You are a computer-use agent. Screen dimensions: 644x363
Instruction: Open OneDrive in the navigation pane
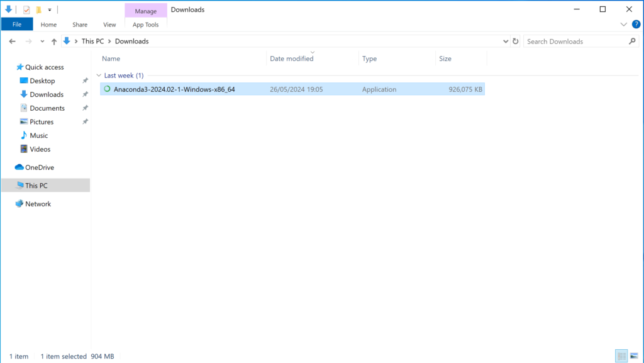tap(39, 167)
